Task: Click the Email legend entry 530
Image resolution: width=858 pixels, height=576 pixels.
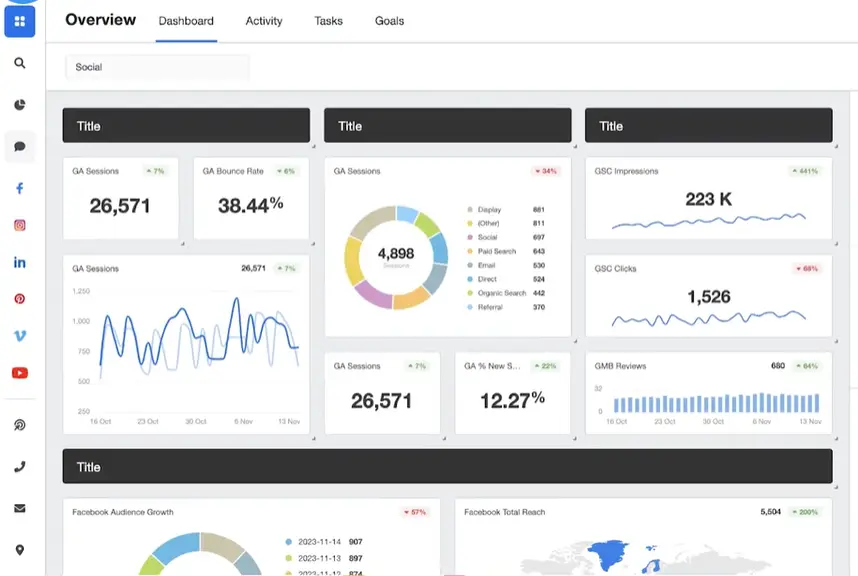Action: (506, 265)
